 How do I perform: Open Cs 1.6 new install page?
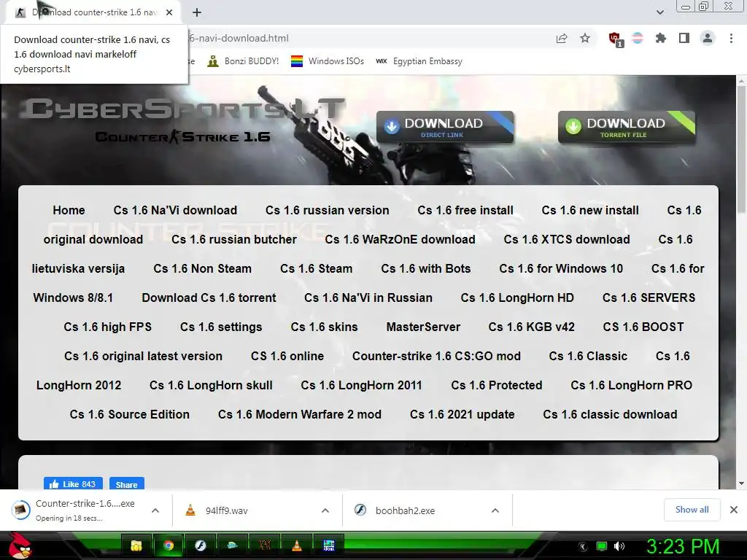(x=589, y=210)
